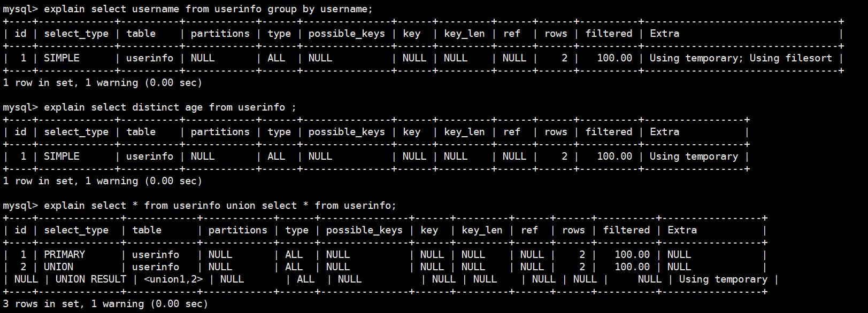Image resolution: width=868 pixels, height=313 pixels.
Task: Click the 'select distinct age' query line
Action: (x=170, y=107)
